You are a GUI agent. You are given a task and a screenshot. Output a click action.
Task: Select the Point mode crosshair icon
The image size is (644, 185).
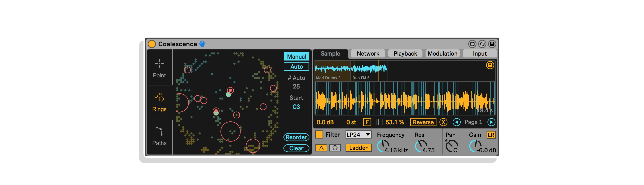pyautogui.click(x=159, y=63)
